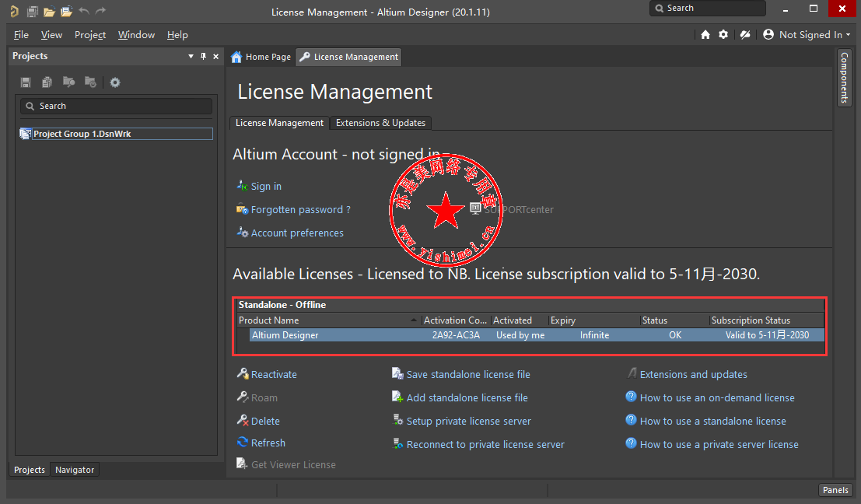This screenshot has height=504, width=861.
Task: Select the Altium Designer license row
Action: point(537,335)
